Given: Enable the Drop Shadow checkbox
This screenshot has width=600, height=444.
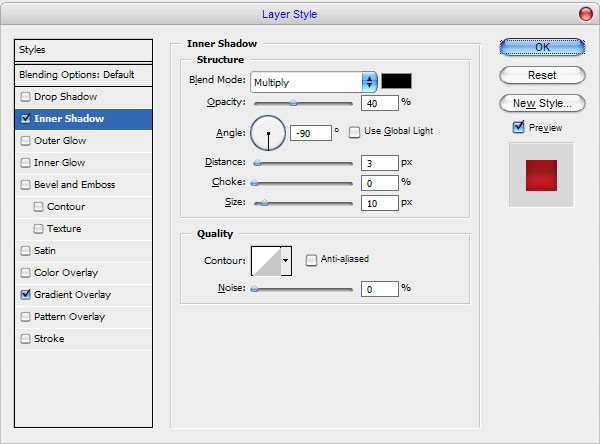Looking at the screenshot, I should point(25,97).
